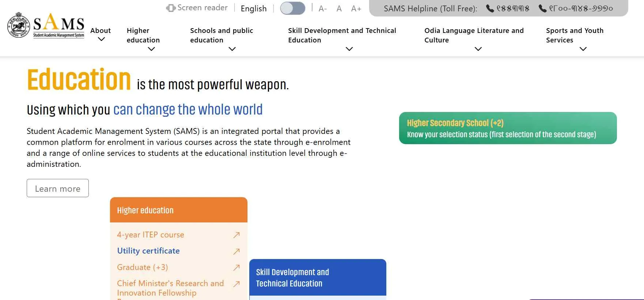Image resolution: width=644 pixels, height=300 pixels.
Task: Open Chief Minister's Research and Innovation Fellowship link
Action: click(170, 288)
